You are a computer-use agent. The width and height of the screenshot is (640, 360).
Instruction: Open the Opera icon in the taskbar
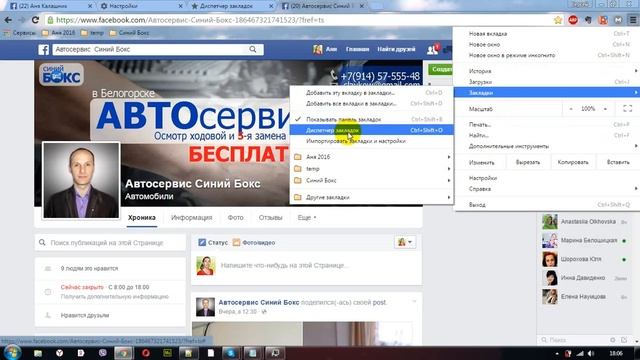pos(146,353)
